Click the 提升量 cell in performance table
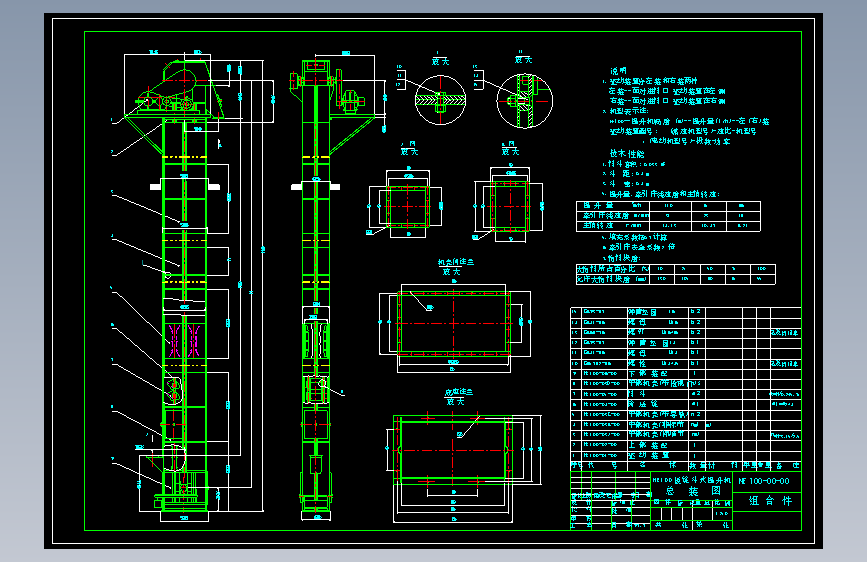The width and height of the screenshot is (867, 562). (613, 206)
